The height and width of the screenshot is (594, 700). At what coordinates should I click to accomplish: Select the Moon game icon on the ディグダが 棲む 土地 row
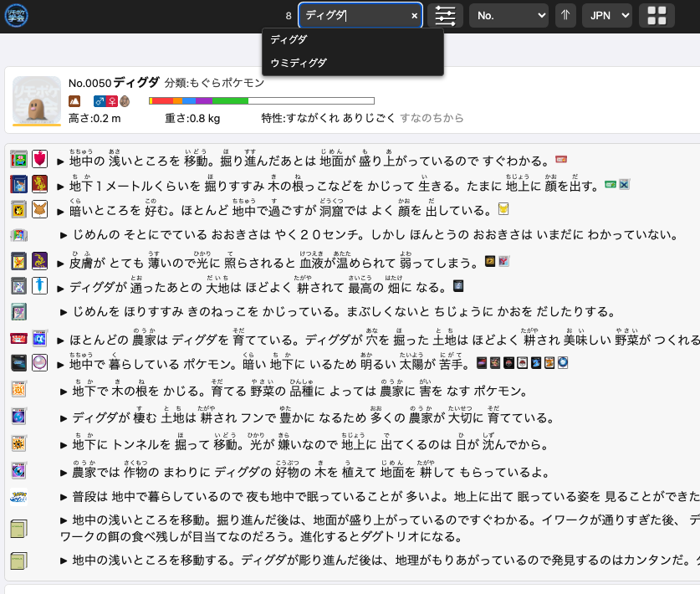tap(18, 416)
